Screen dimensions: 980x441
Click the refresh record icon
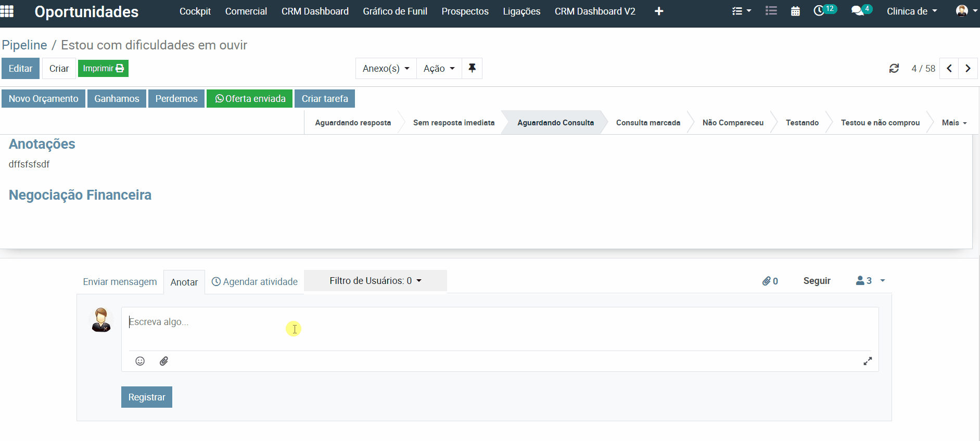point(894,69)
